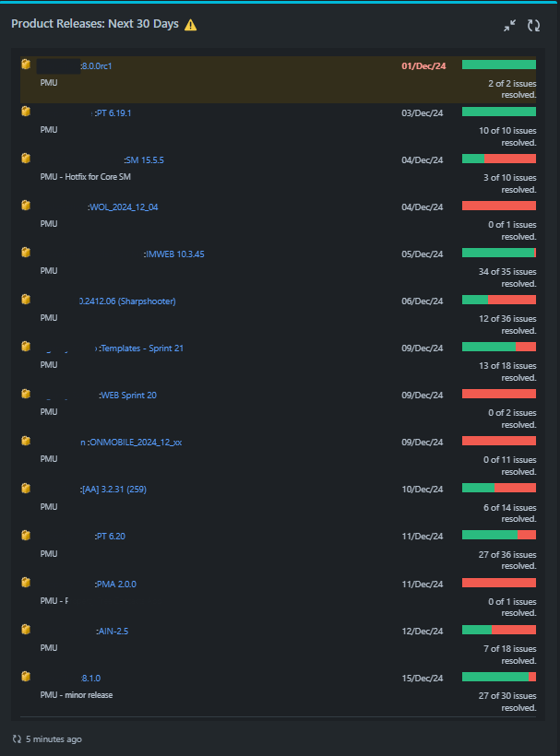
Task: Click the package icon for PT 6.20
Action: click(x=26, y=535)
